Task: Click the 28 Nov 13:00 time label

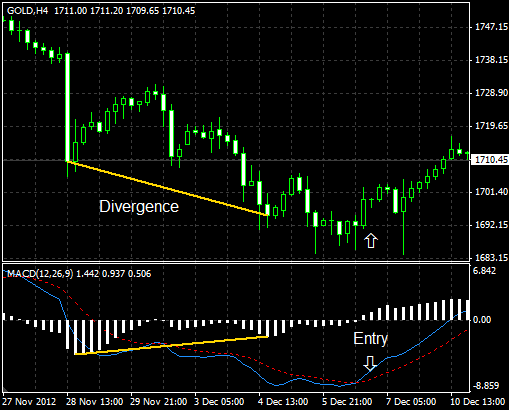Action: (x=94, y=402)
